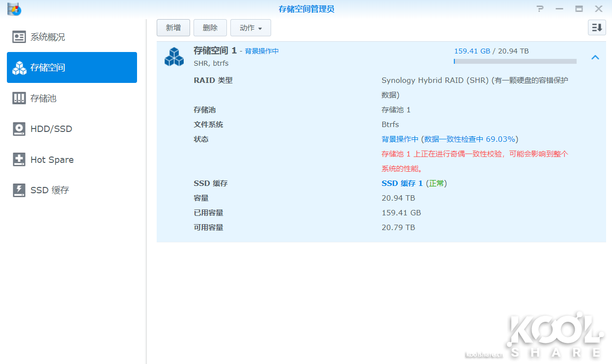Click the HDD/SSD drive icon

pos(19,129)
